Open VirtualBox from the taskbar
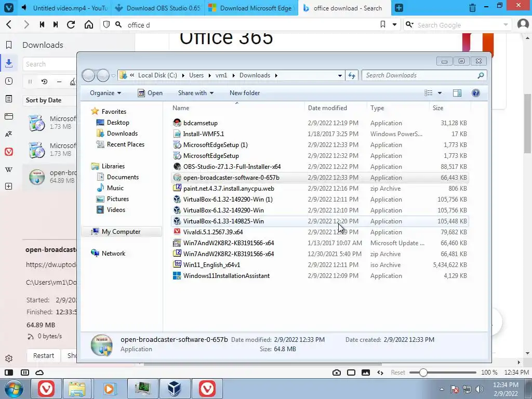532x399 pixels. coord(175,389)
